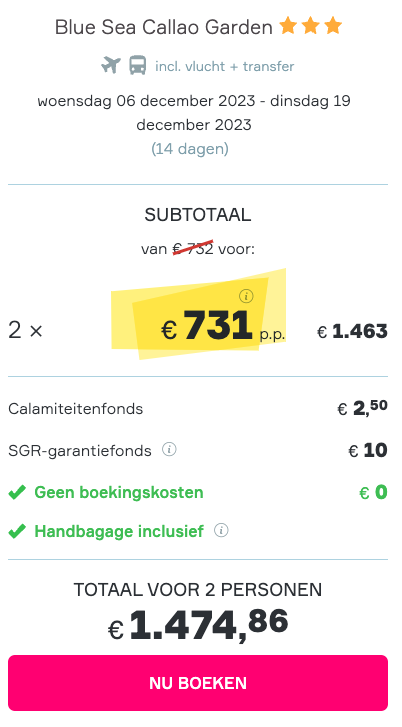
Task: Click the first orange hotel star
Action: click(x=288, y=26)
